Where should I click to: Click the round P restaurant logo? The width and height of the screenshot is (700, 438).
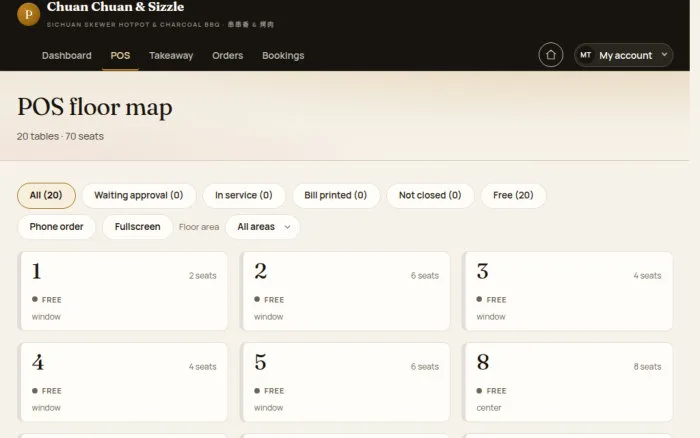(x=29, y=14)
